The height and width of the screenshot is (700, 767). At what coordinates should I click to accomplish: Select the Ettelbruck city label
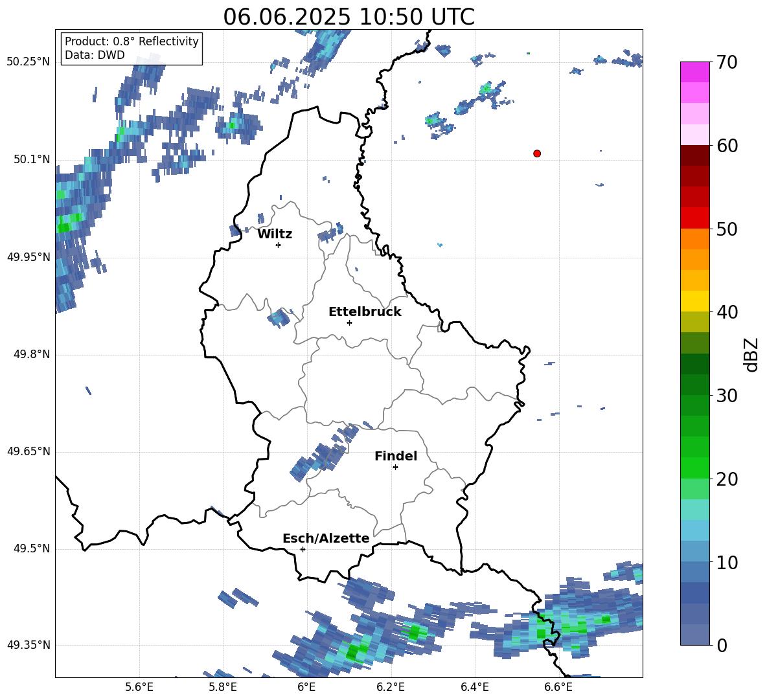point(365,312)
